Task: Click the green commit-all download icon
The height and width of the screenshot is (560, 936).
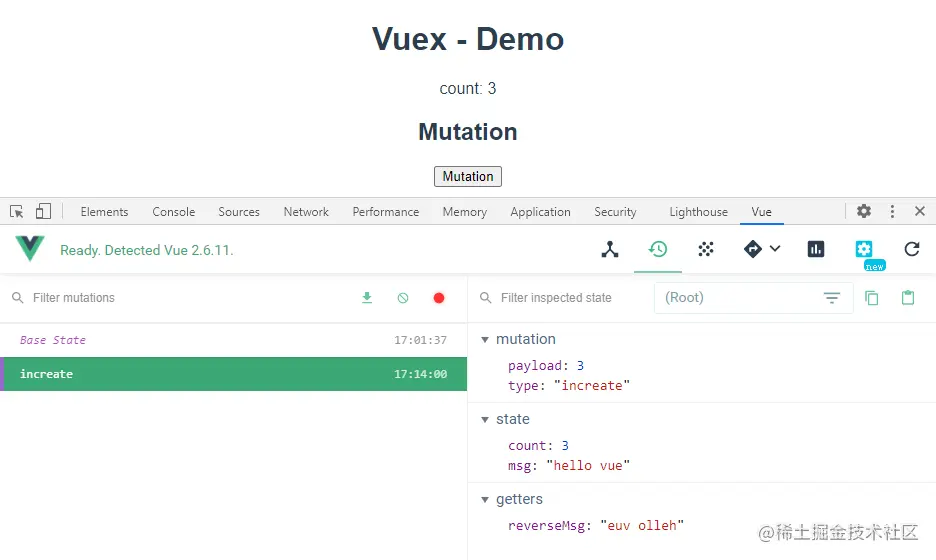Action: (x=367, y=298)
